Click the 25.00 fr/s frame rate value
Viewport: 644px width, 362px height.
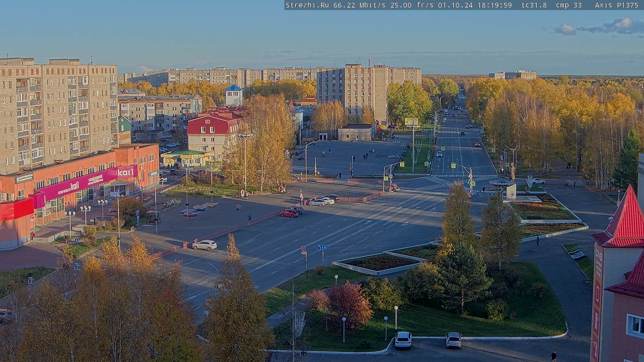[x=412, y=5]
